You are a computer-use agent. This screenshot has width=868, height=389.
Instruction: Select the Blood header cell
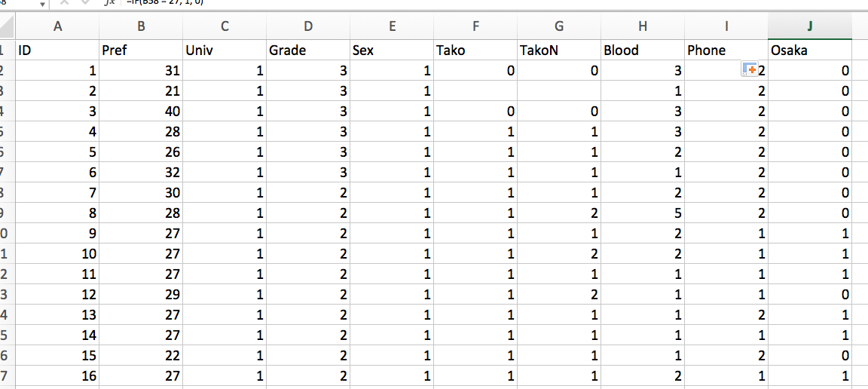642,51
